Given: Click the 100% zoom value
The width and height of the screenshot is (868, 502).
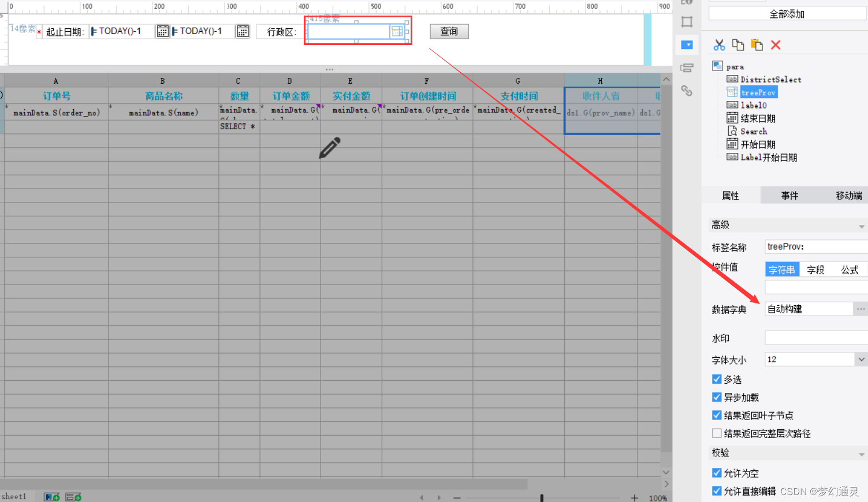Looking at the screenshot, I should (658, 498).
